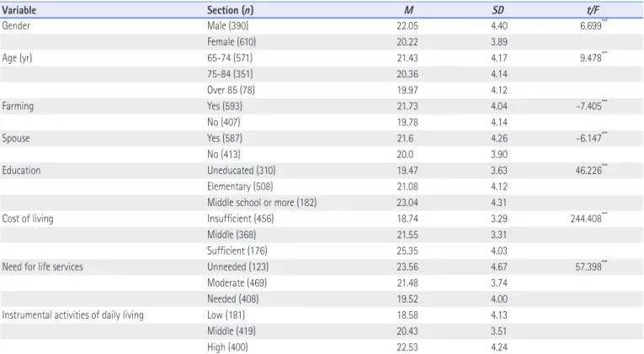
Task: Select the Cost of living label
Action: click(28, 219)
